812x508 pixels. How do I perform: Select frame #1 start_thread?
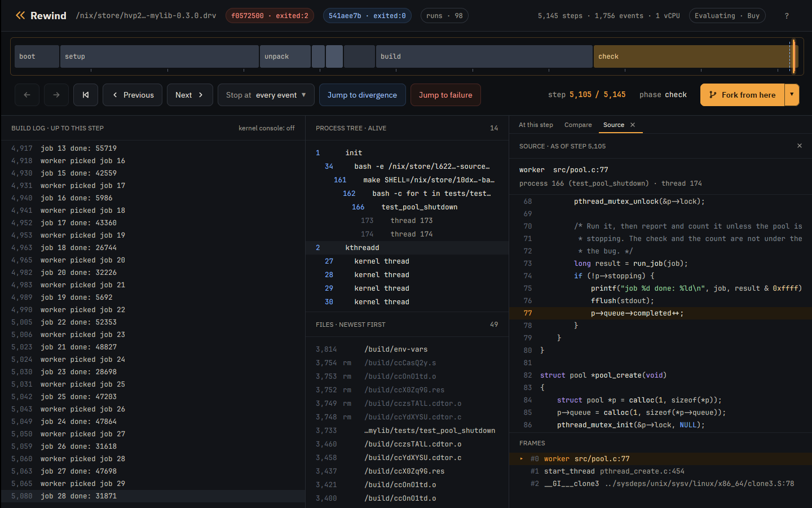pos(660,471)
